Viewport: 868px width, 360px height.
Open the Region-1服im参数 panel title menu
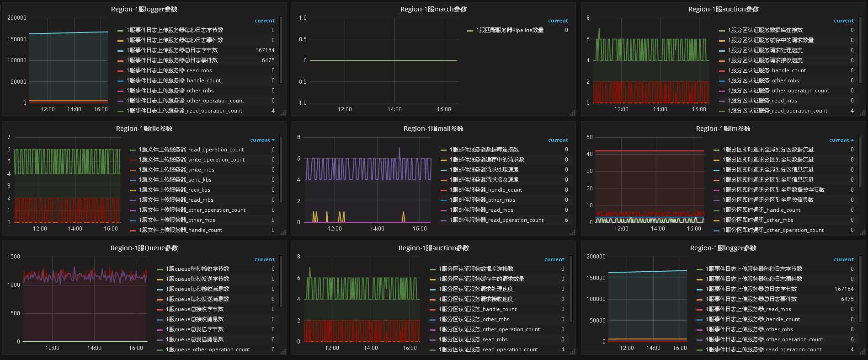pos(723,129)
